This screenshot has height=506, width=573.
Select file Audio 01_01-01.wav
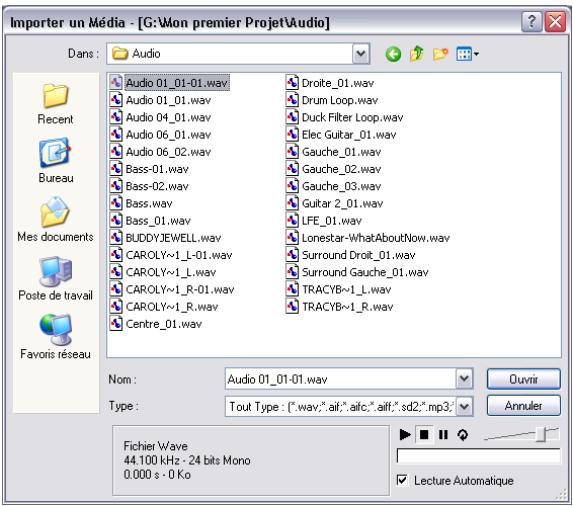(169, 83)
